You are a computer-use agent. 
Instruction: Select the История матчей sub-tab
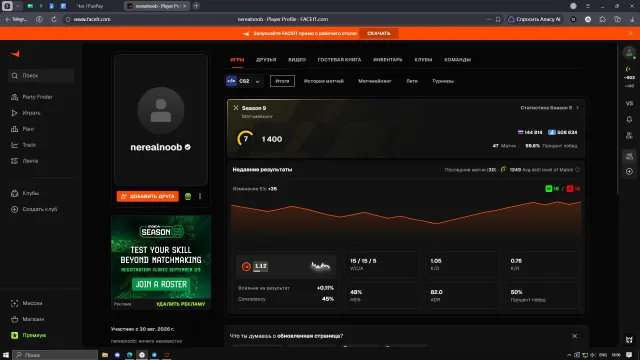pos(324,81)
